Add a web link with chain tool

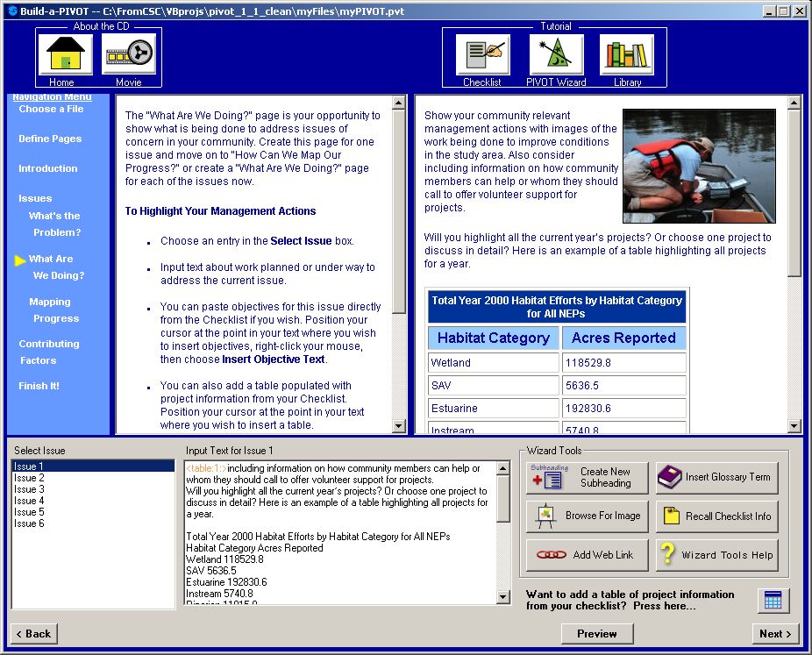pos(588,555)
